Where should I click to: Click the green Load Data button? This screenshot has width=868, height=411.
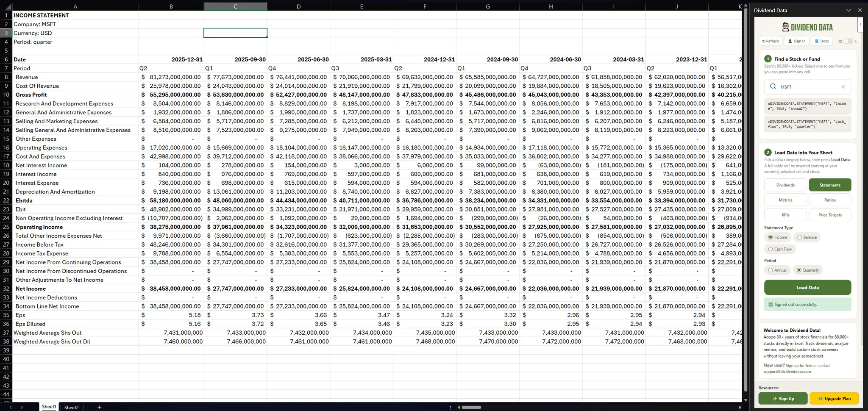coord(807,287)
